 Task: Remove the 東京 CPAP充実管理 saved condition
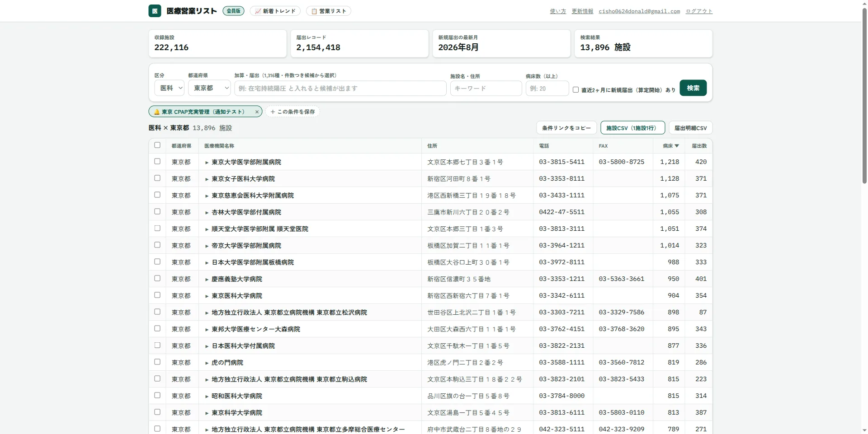(x=257, y=112)
